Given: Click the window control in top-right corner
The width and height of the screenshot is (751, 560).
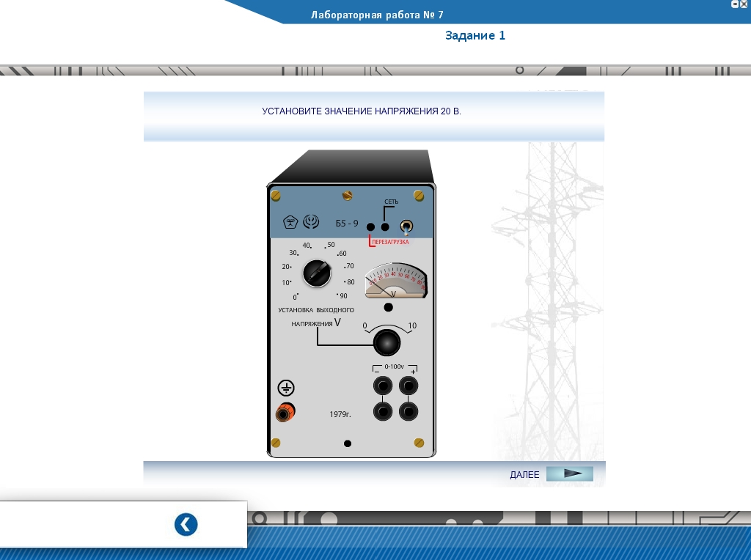Looking at the screenshot, I should click(x=734, y=4).
